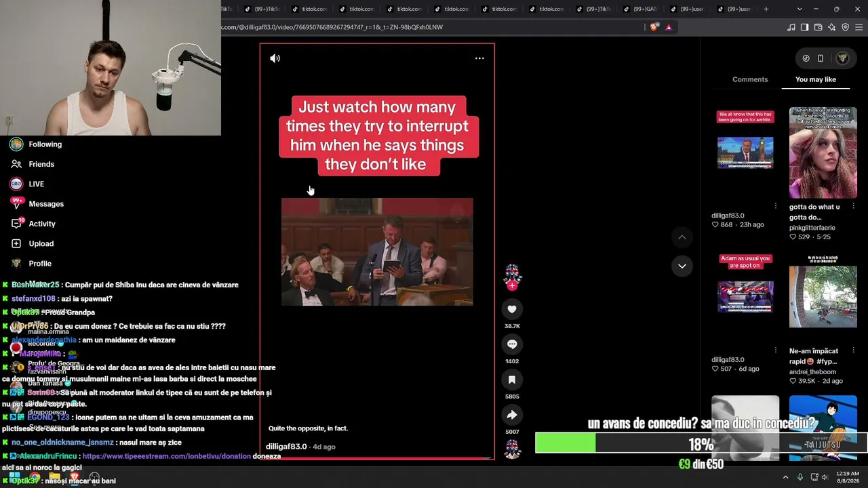Click the get-app phone icon in top pill
868x488 pixels.
tap(821, 58)
